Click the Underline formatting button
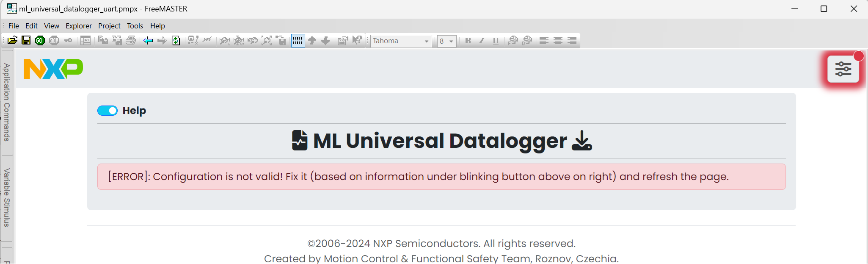 pyautogui.click(x=496, y=41)
